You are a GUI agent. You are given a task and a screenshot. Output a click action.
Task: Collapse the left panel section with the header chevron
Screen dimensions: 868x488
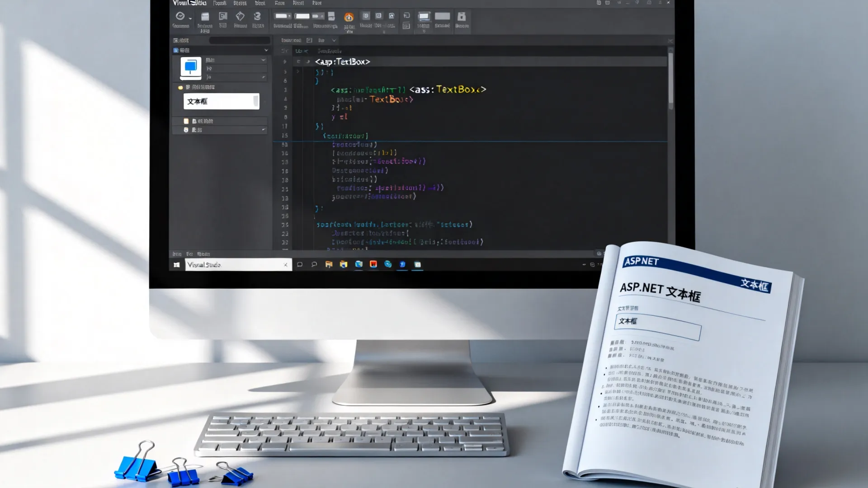click(266, 51)
